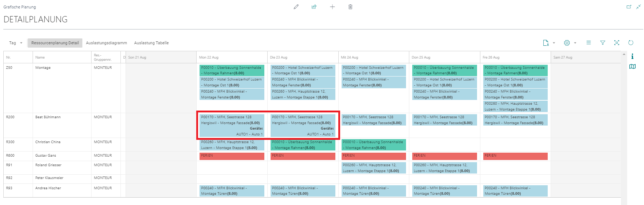Expand the Tag view dropdown
The width and height of the screenshot is (644, 205).
[16, 43]
